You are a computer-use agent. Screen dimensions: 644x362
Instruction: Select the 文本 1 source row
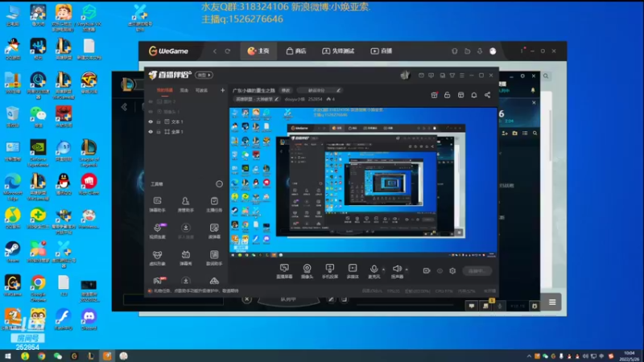tap(186, 122)
